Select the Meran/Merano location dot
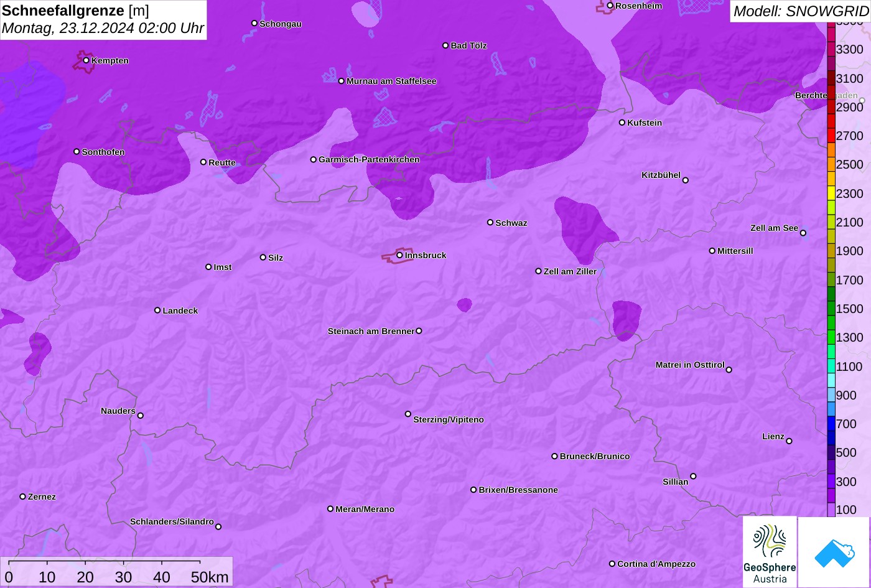The height and width of the screenshot is (588, 871). coord(330,509)
